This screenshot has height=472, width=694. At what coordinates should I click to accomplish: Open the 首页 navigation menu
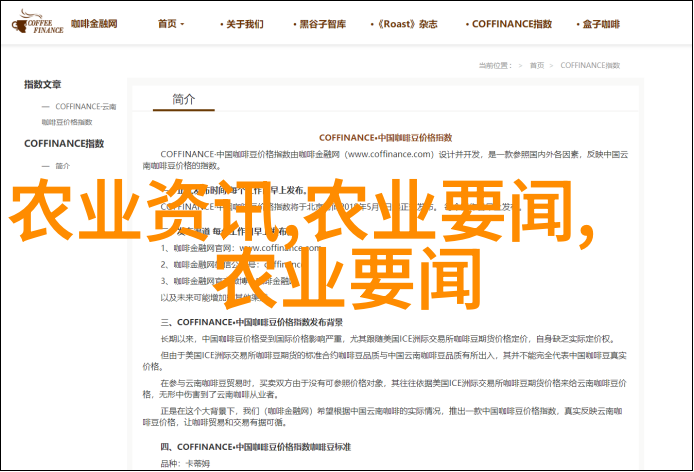pyautogui.click(x=170, y=24)
